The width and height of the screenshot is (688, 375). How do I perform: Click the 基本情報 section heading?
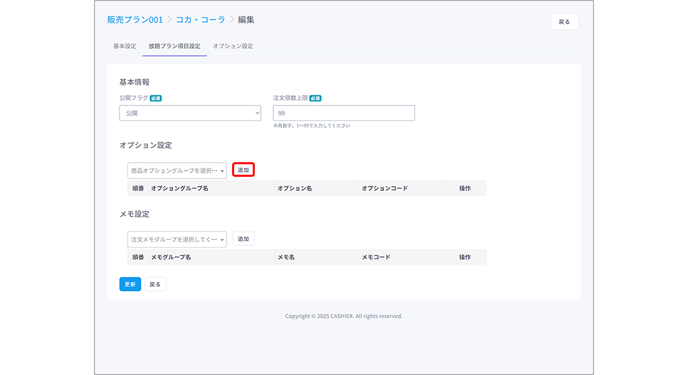[x=134, y=82]
